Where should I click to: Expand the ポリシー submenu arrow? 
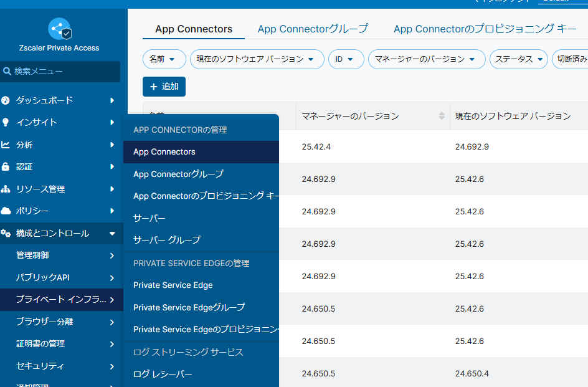pyautogui.click(x=111, y=211)
